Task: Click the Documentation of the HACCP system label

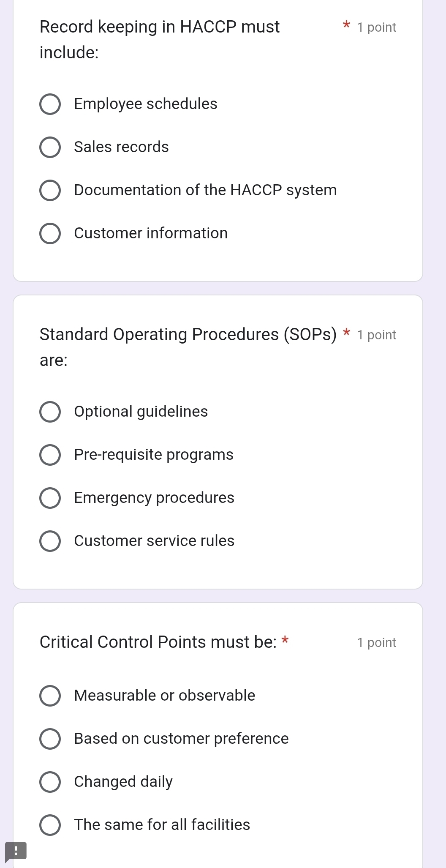Action: (205, 190)
